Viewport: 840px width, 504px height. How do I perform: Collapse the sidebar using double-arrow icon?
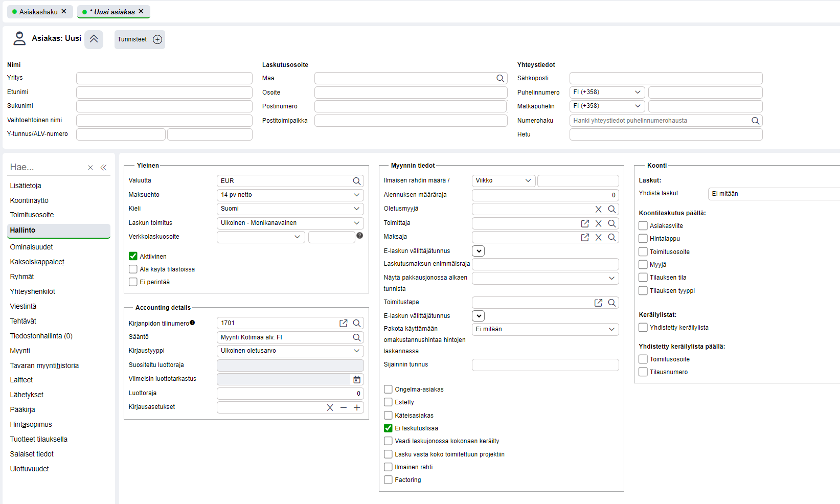pos(104,168)
